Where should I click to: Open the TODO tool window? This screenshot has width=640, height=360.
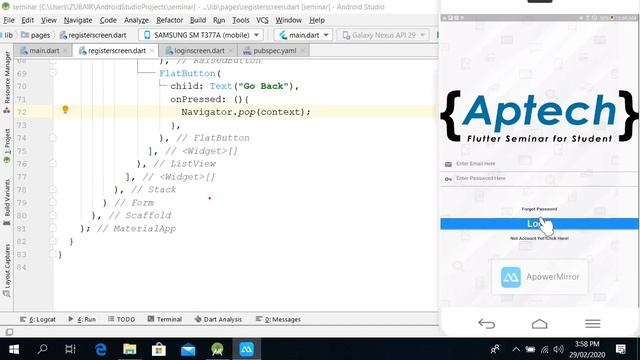122,319
